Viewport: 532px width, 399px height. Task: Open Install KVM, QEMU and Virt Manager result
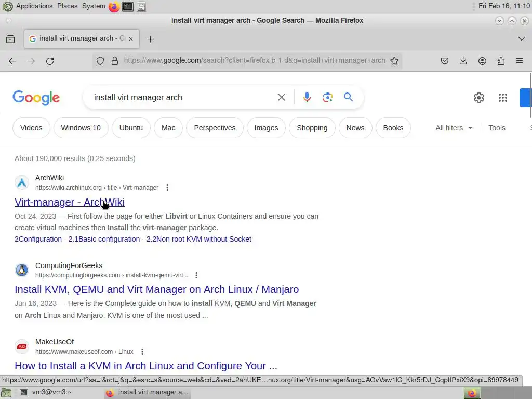(157, 289)
